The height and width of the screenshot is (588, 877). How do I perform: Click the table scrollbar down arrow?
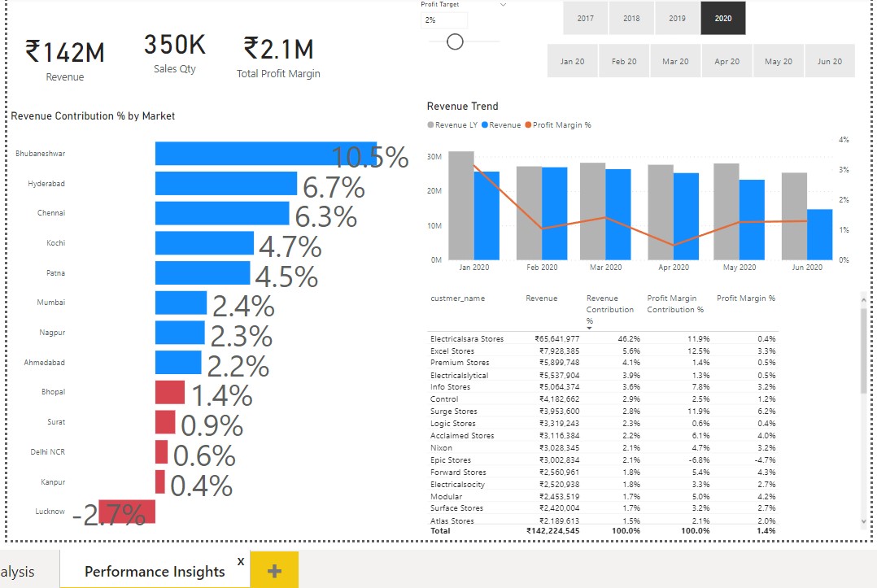[864, 521]
